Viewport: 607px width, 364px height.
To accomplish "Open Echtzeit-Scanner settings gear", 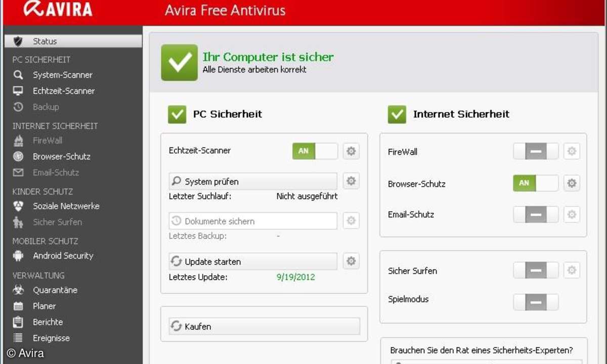I will [351, 151].
